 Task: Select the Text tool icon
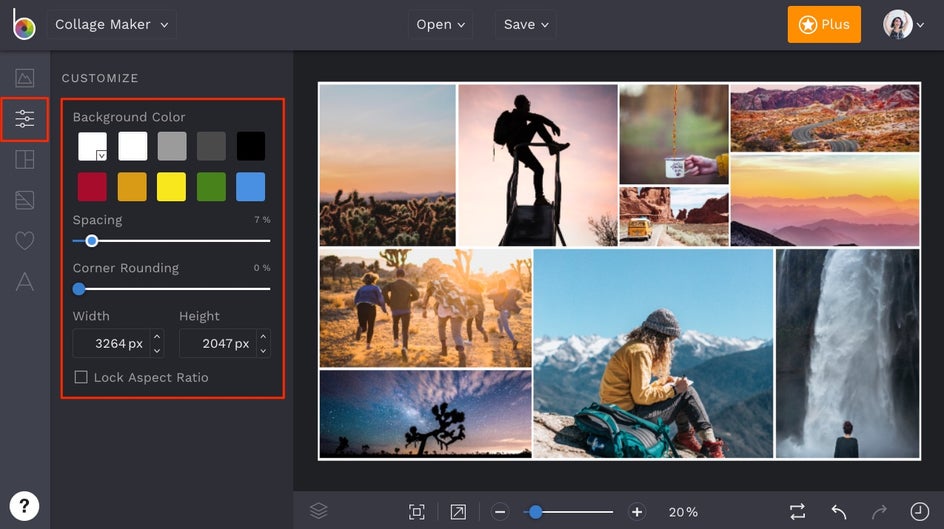coord(25,282)
